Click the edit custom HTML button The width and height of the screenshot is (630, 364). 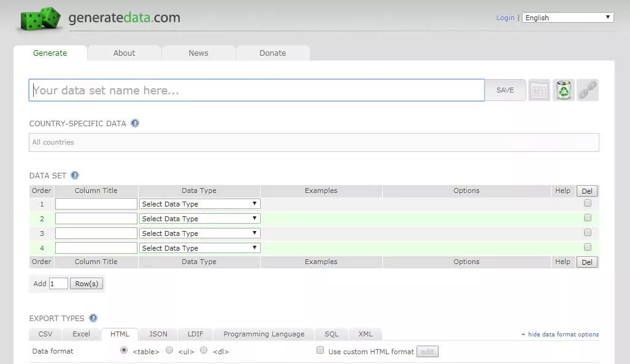[428, 352]
